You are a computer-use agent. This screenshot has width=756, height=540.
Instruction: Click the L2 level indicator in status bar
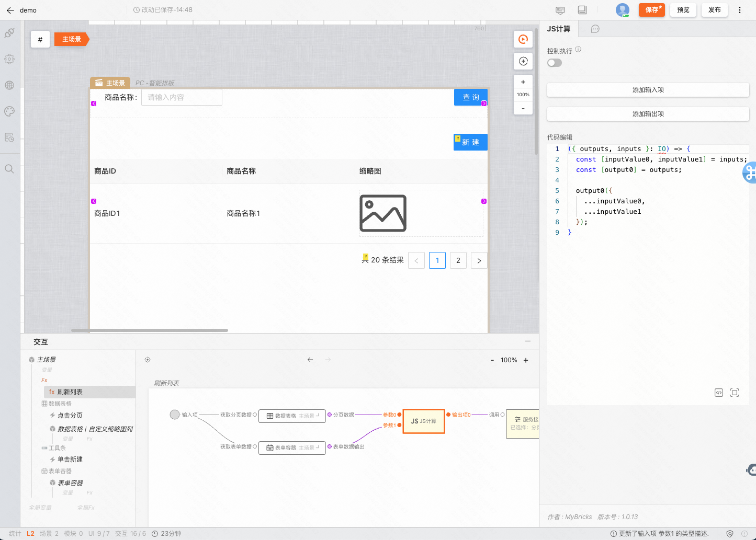[30, 534]
